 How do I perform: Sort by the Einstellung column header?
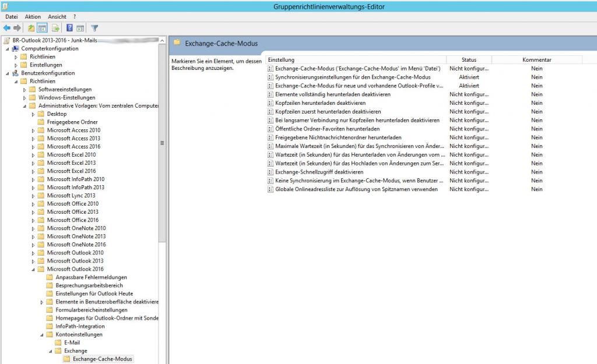pos(356,60)
